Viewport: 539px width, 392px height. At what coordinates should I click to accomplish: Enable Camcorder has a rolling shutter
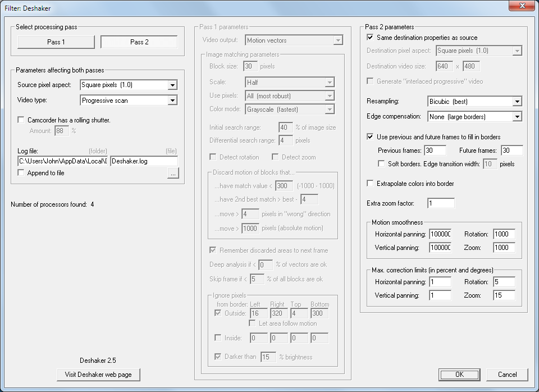tap(21, 120)
